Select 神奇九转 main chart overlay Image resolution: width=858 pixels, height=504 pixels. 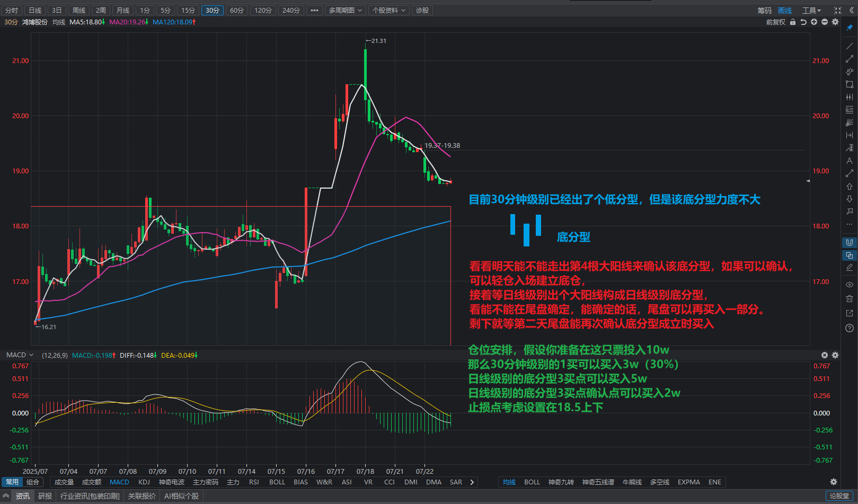pyautogui.click(x=561, y=482)
